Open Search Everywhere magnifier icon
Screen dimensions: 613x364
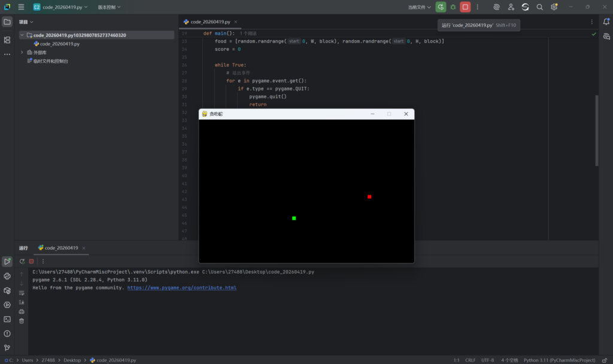tap(540, 7)
